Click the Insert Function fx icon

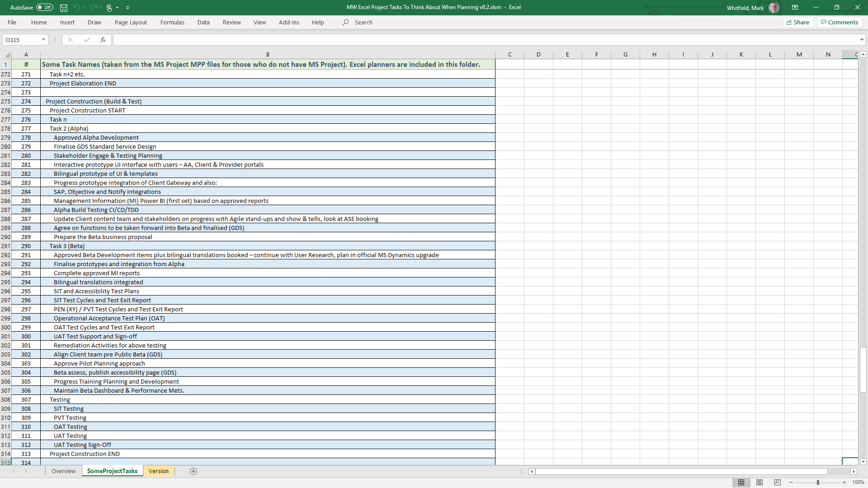coord(103,40)
